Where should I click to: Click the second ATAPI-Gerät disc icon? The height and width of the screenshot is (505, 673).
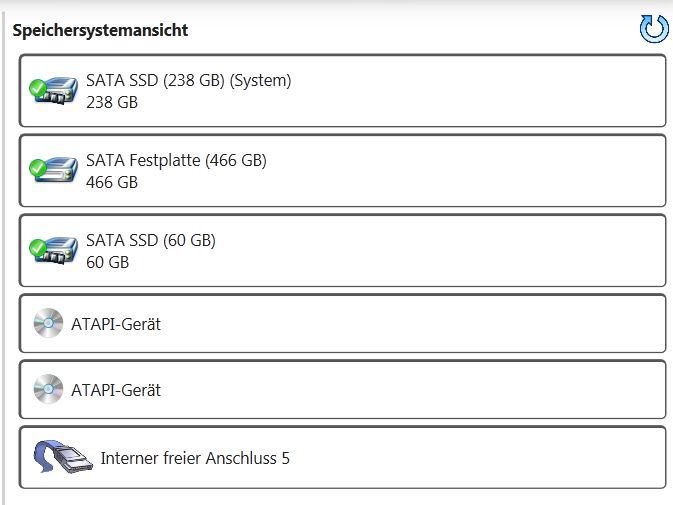click(49, 389)
